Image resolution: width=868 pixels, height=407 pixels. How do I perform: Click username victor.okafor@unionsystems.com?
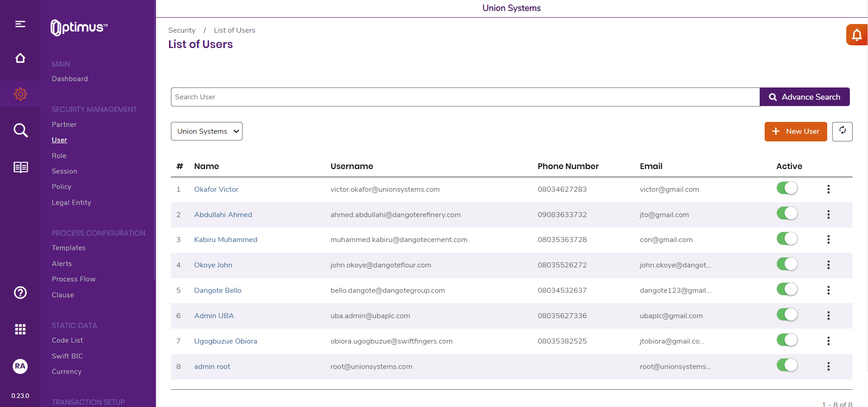[385, 189]
